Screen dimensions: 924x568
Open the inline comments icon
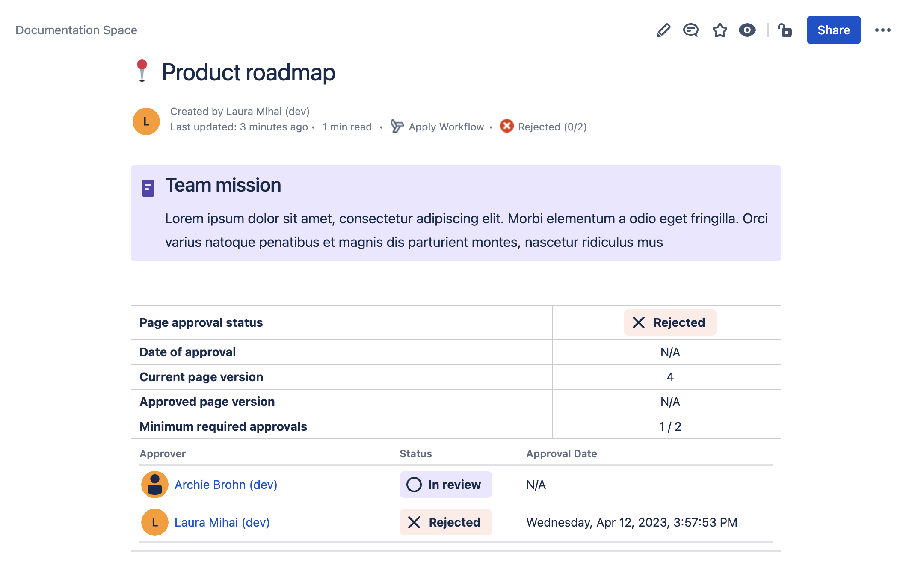click(690, 30)
